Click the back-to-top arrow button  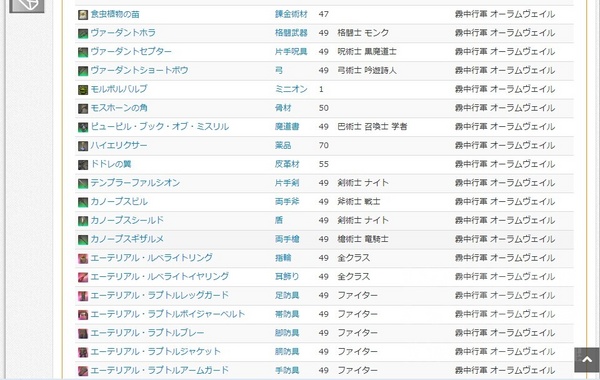(x=587, y=360)
